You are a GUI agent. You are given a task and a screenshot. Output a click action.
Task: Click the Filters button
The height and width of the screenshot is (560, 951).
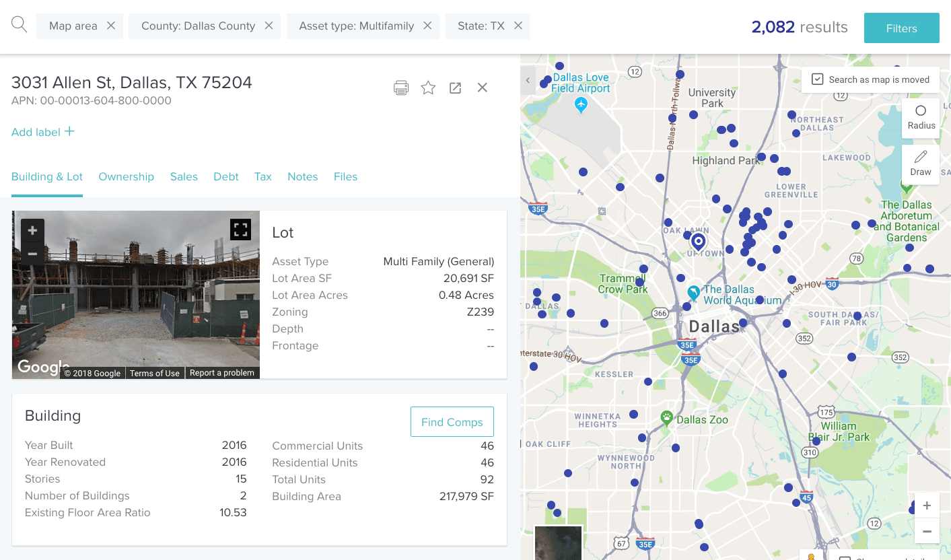tap(901, 28)
